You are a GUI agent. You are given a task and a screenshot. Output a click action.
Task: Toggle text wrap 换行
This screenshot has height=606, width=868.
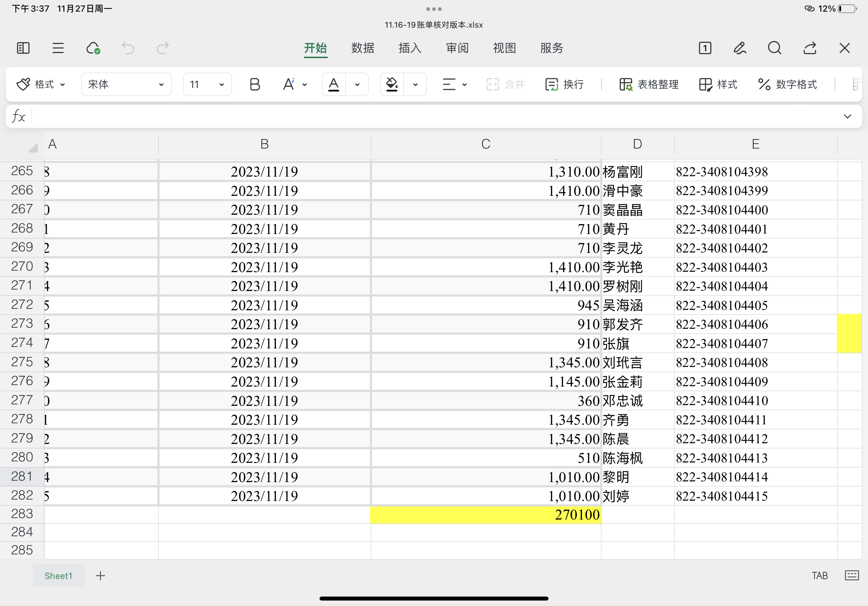tap(564, 84)
